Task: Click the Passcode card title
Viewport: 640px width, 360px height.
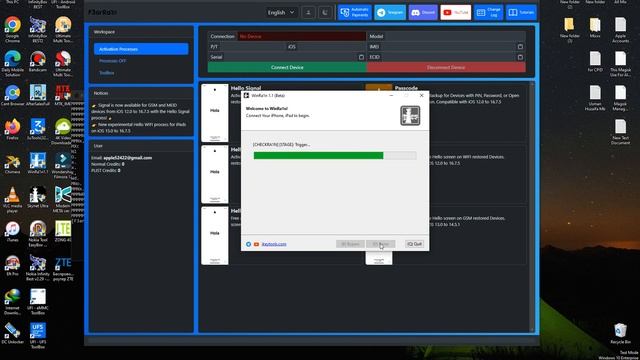Action: tap(406, 88)
